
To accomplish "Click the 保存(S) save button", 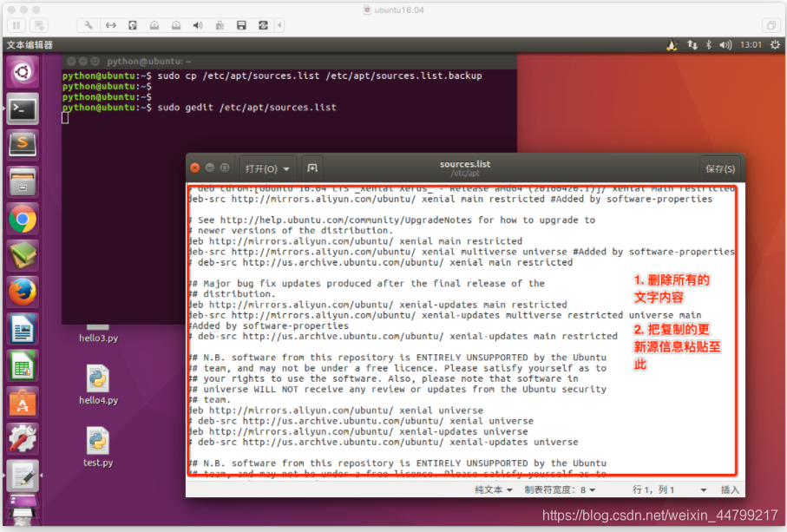I will click(x=720, y=168).
